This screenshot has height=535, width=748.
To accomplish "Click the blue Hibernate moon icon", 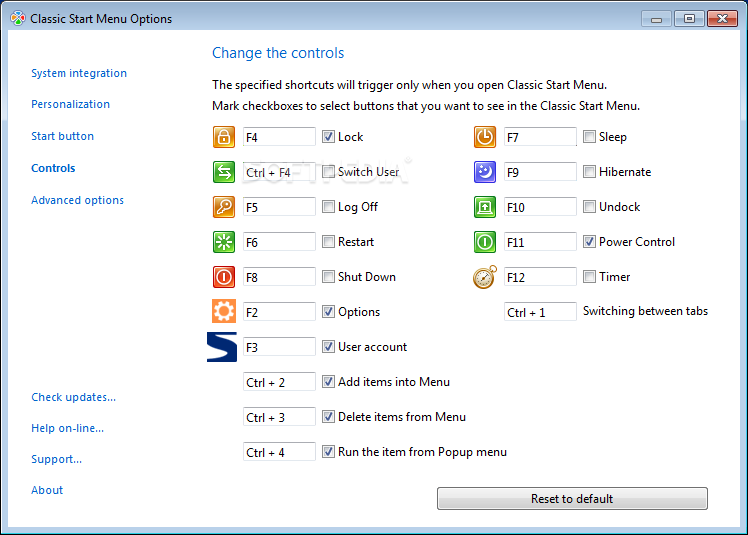I will click(x=485, y=172).
